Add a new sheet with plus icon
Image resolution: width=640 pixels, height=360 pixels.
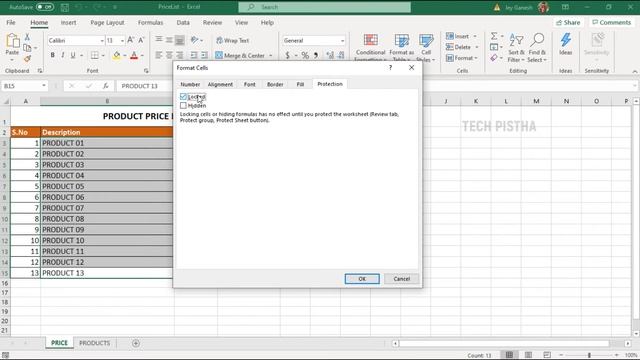coord(136,343)
